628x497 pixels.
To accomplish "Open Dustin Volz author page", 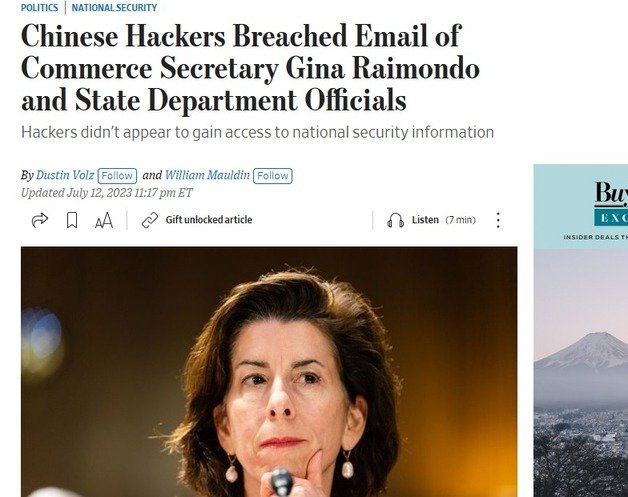I will pos(65,175).
